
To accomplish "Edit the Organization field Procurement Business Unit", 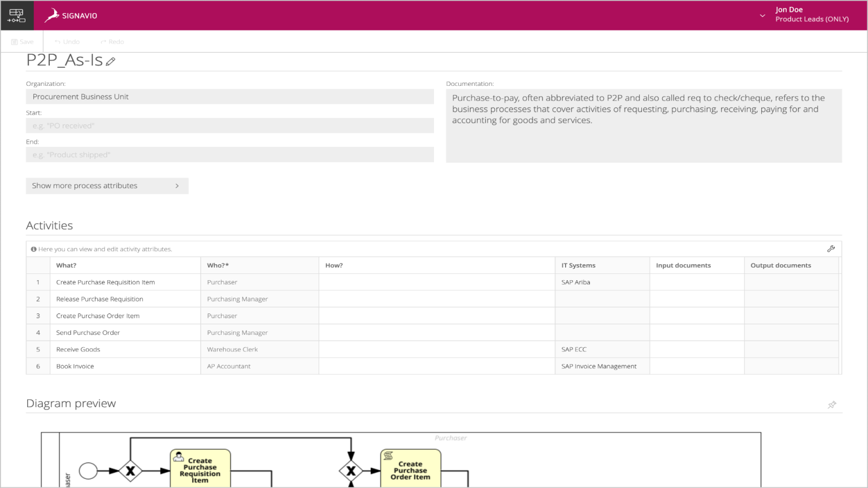I will pyautogui.click(x=229, y=97).
